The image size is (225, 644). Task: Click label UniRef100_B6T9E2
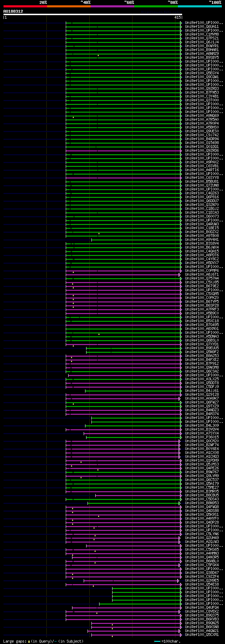click(x=202, y=286)
